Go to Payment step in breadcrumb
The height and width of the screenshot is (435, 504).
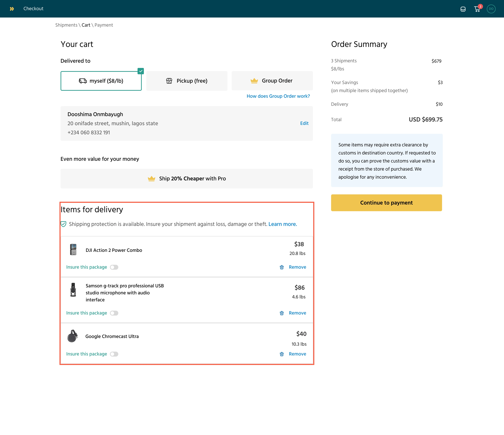click(x=104, y=25)
